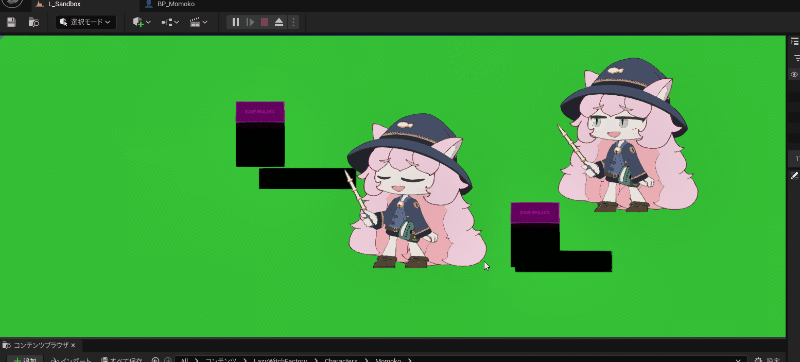Screen dimensions: 800x362
Task: Go to Characters in the breadcrumb path
Action: tap(342, 360)
